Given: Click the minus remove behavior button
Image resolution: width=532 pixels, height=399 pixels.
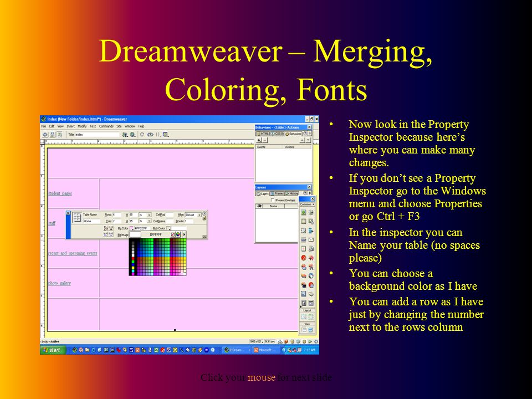Looking at the screenshot, I should (265, 140).
